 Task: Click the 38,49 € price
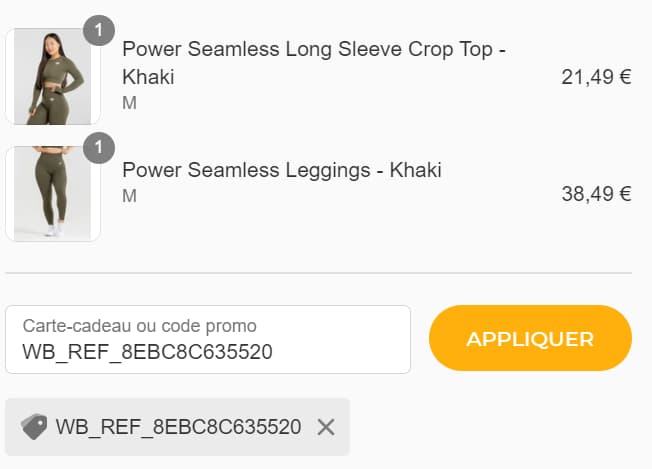tap(596, 194)
